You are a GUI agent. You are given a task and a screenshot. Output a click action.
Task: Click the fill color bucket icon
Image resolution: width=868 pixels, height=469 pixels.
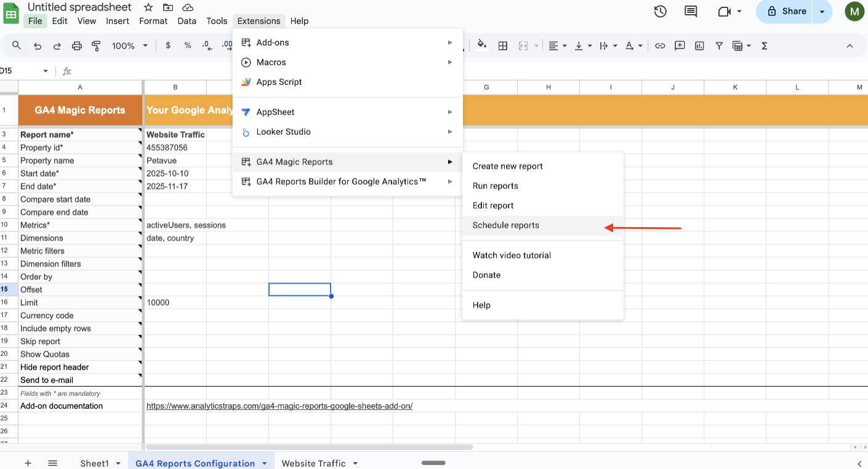(482, 45)
